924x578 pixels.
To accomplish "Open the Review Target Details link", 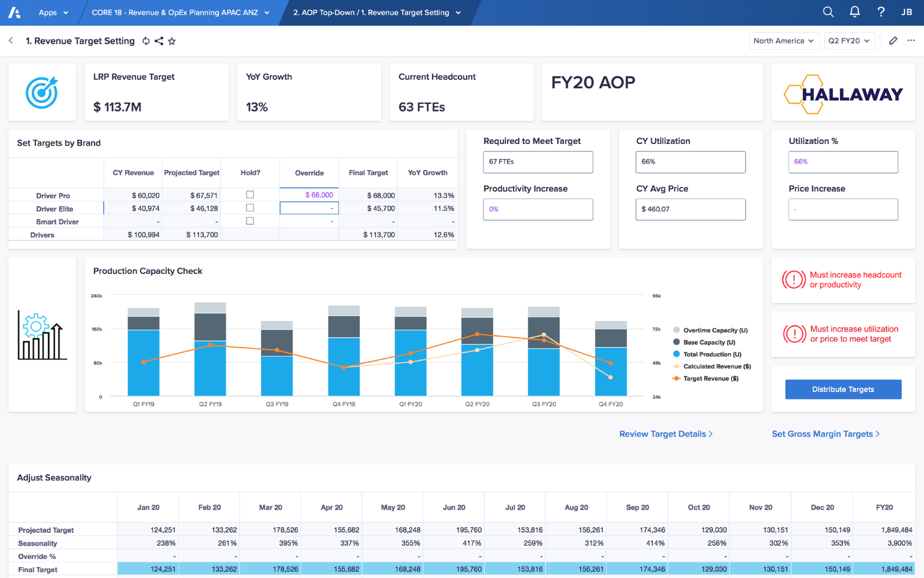I will coord(665,433).
